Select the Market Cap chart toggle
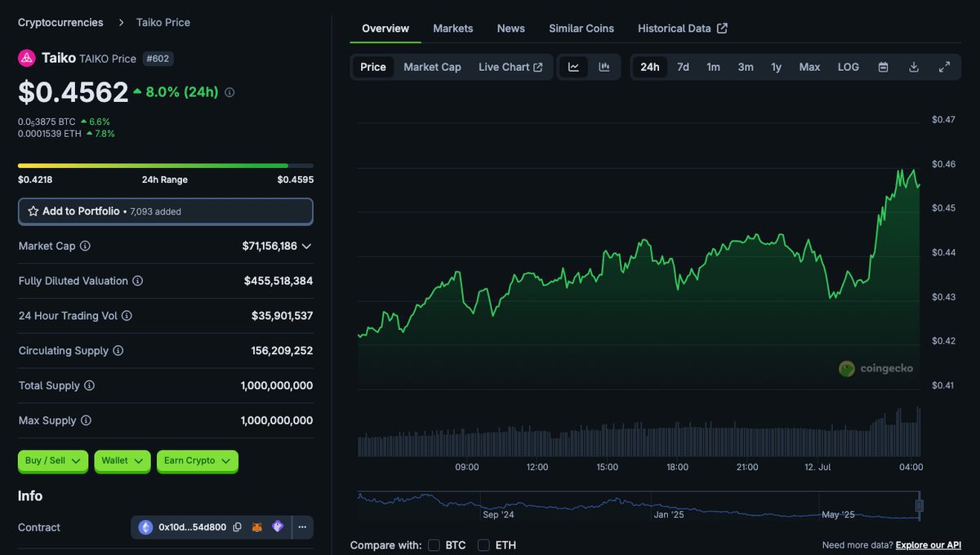 pos(432,67)
